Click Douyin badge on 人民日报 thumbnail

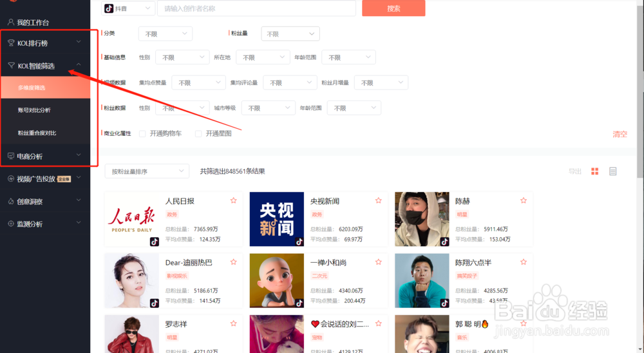coord(154,242)
